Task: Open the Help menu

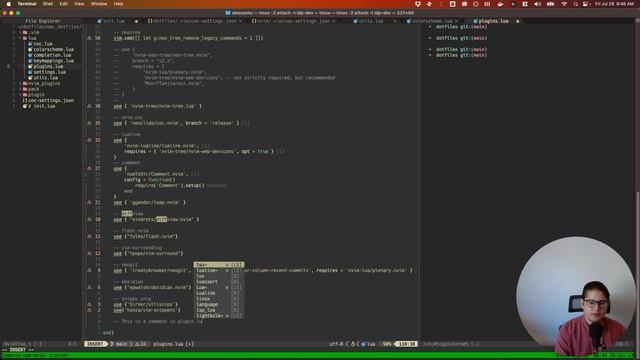Action: click(118, 4)
